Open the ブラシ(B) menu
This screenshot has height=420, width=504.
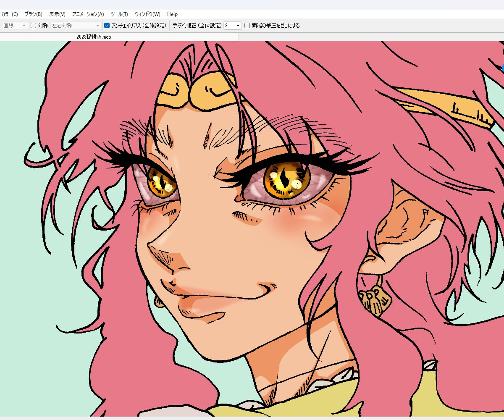pyautogui.click(x=33, y=14)
